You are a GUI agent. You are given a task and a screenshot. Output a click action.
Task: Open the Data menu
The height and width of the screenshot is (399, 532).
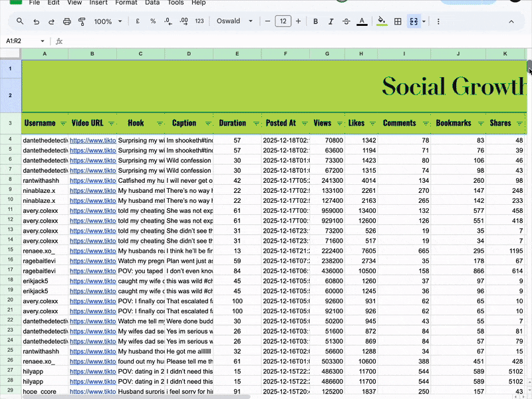point(152,3)
